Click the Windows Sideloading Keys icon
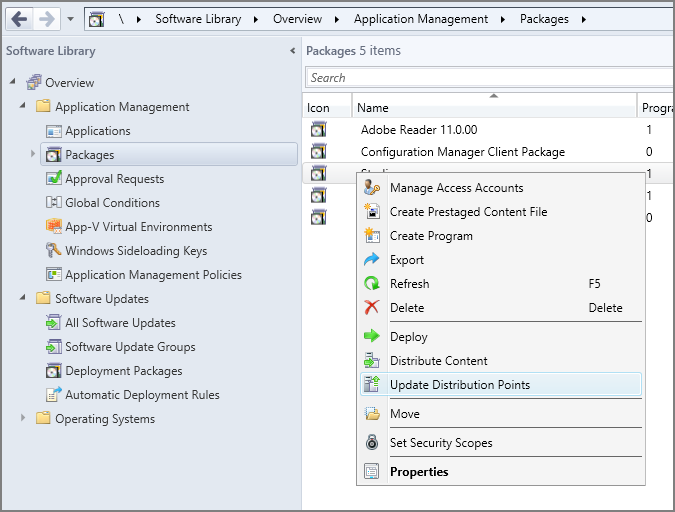675x512 pixels. (x=56, y=251)
